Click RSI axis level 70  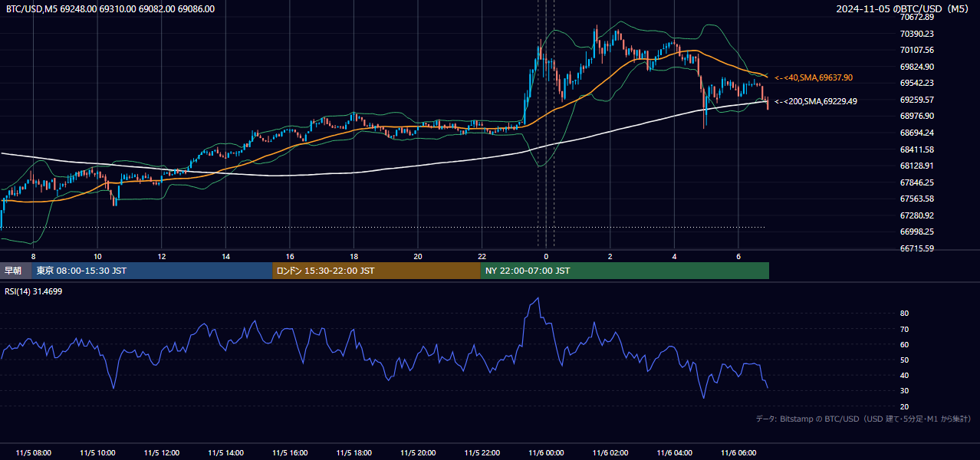tap(905, 329)
